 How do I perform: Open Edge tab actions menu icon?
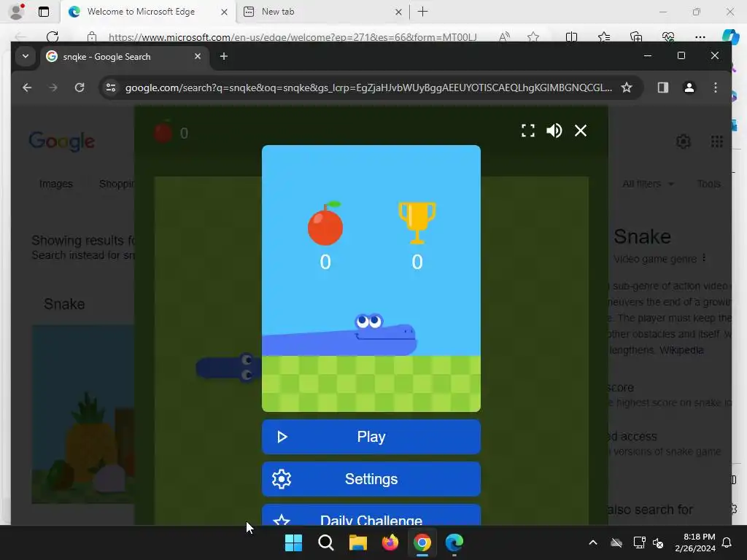(43, 12)
